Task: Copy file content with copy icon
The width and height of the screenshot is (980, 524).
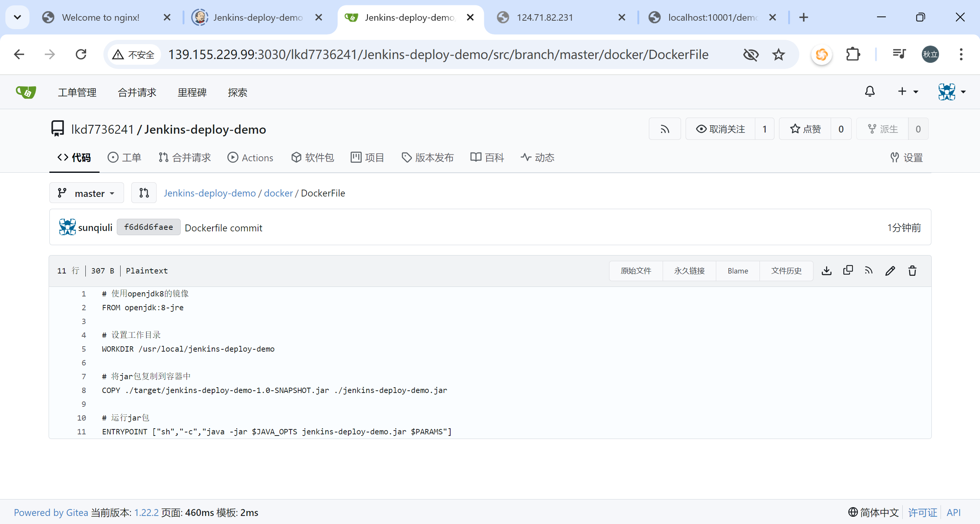Action: (x=848, y=270)
